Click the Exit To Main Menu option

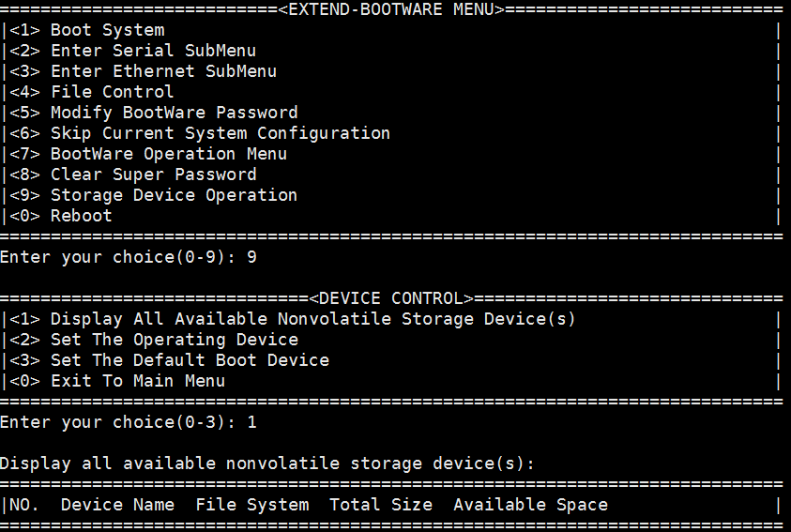pos(137,381)
